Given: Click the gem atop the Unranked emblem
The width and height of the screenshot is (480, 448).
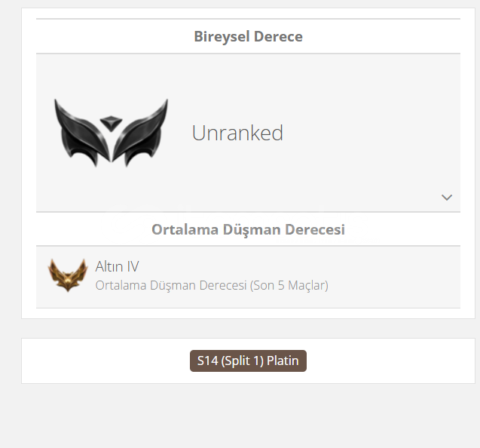Looking at the screenshot, I should [111, 123].
